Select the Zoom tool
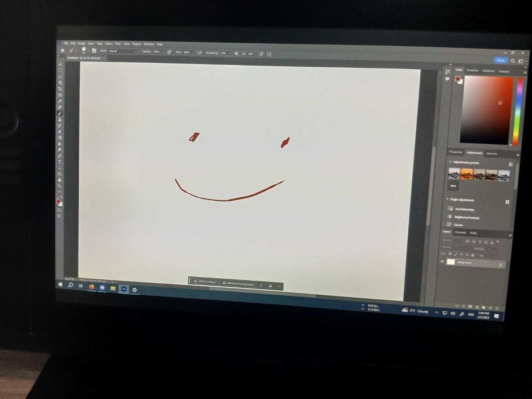This screenshot has width=532, height=399. tap(59, 186)
